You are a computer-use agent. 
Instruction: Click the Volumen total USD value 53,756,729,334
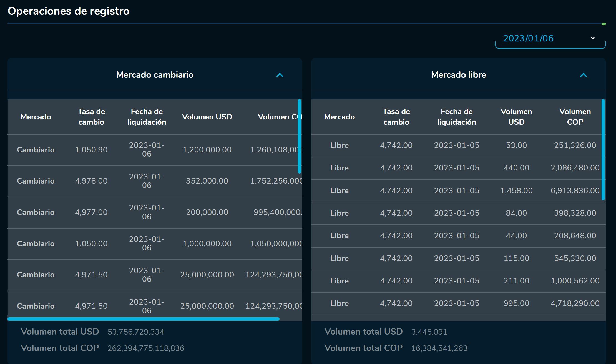tap(136, 331)
